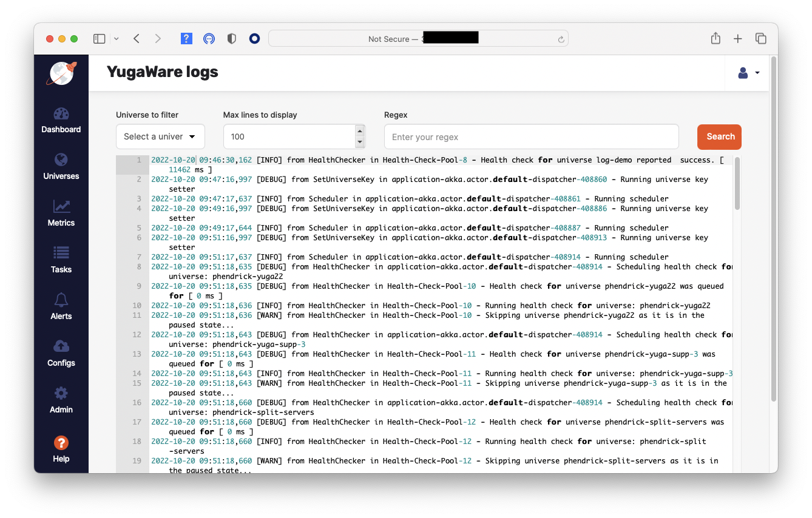Click the Scheduler log line with 'dispatcher-408861'
This screenshot has height=518, width=812.
(x=410, y=199)
